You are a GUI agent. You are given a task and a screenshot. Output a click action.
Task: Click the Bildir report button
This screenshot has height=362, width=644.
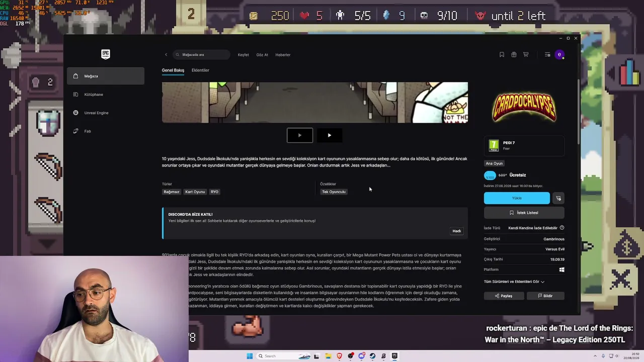pyautogui.click(x=545, y=296)
